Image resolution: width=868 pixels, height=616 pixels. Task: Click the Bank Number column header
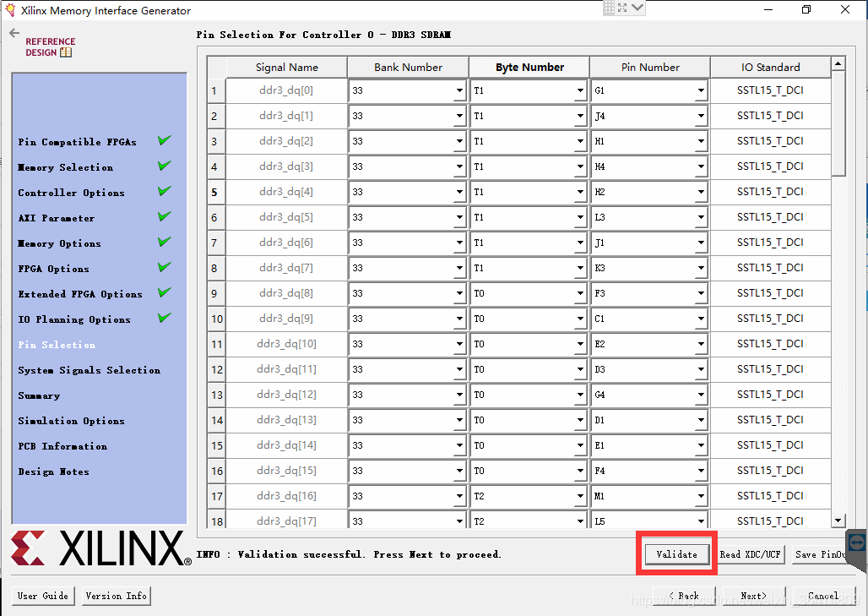point(408,67)
